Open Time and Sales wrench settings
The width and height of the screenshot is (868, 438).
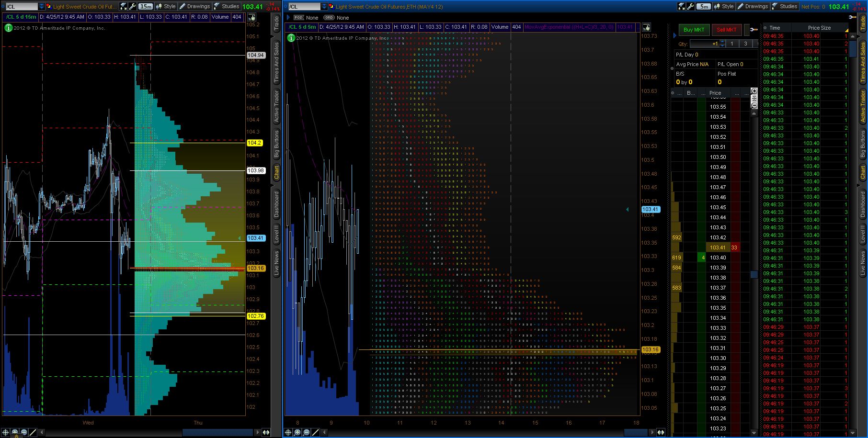(853, 17)
